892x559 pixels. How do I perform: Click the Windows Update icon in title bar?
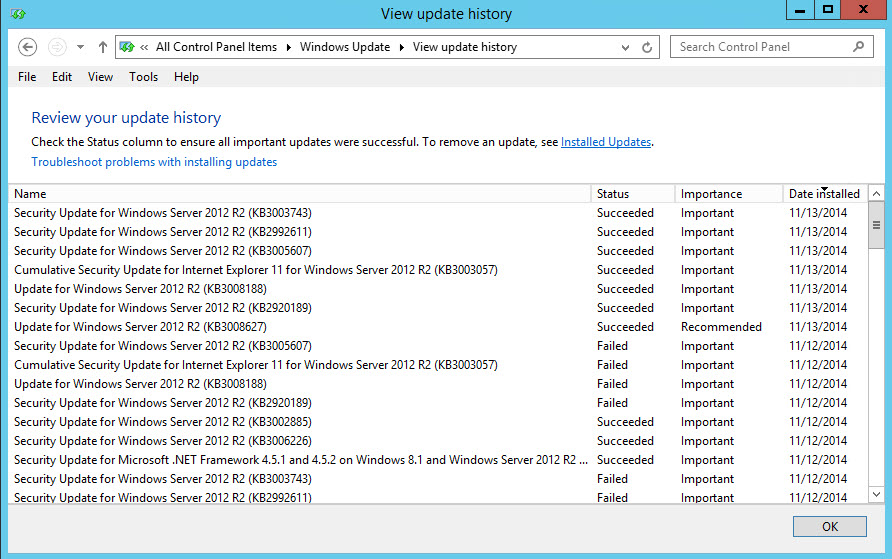click(x=18, y=14)
